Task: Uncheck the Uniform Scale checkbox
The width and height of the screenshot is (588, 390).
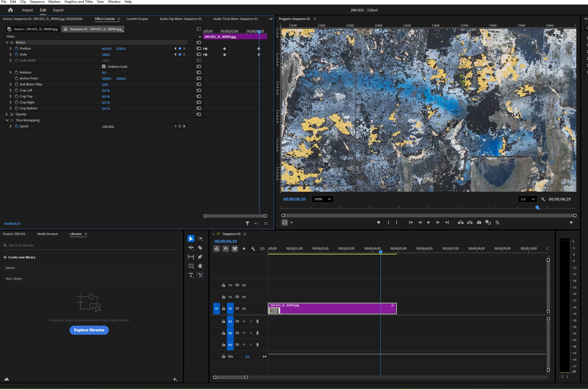Action: click(x=104, y=66)
